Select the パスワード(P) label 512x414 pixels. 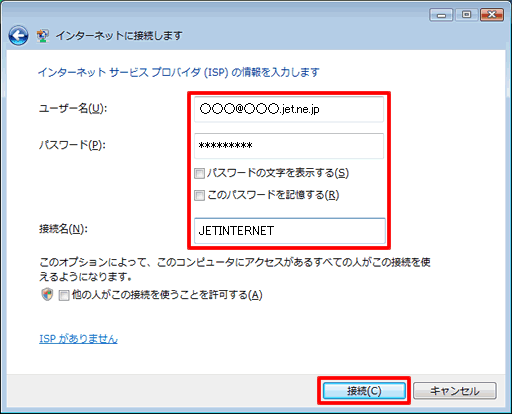pyautogui.click(x=72, y=145)
